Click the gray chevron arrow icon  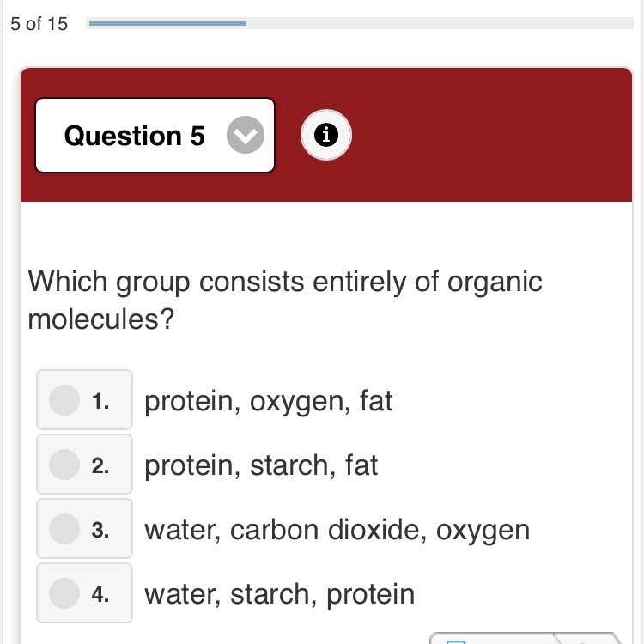click(x=246, y=136)
